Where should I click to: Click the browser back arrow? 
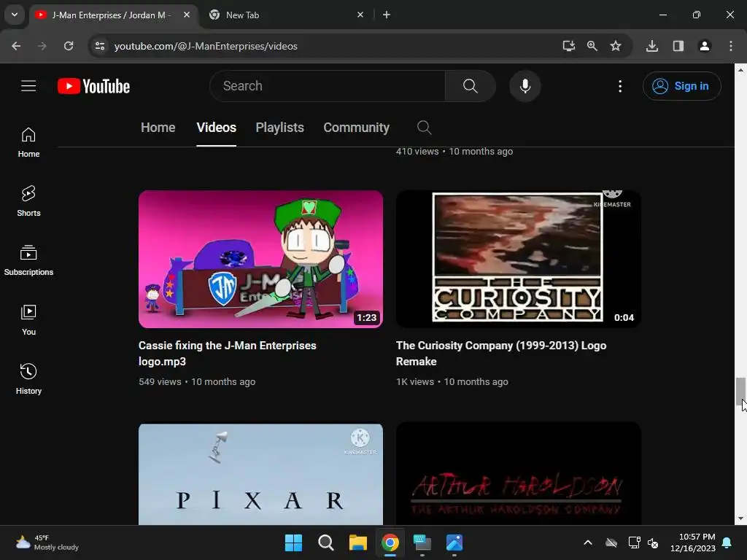16,46
